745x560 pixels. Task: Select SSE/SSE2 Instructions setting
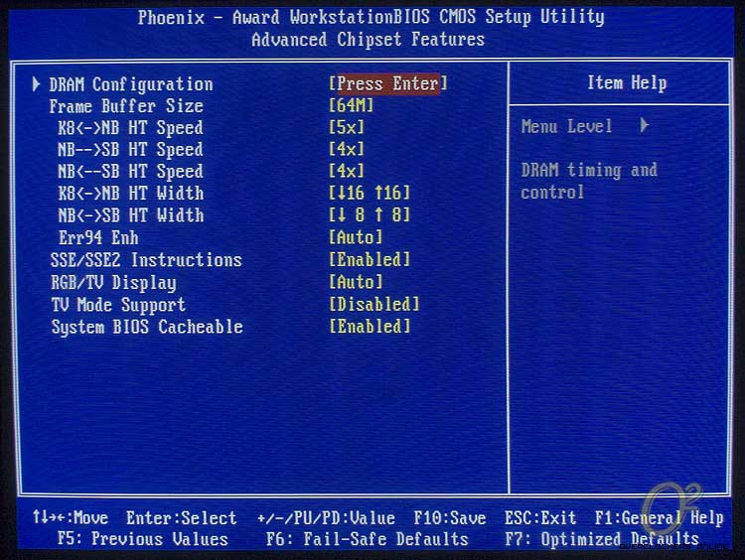click(146, 260)
